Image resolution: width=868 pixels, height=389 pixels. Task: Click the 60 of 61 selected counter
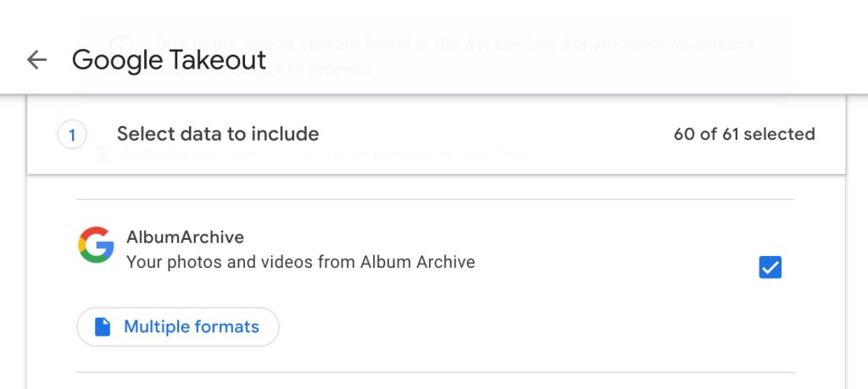click(x=744, y=134)
